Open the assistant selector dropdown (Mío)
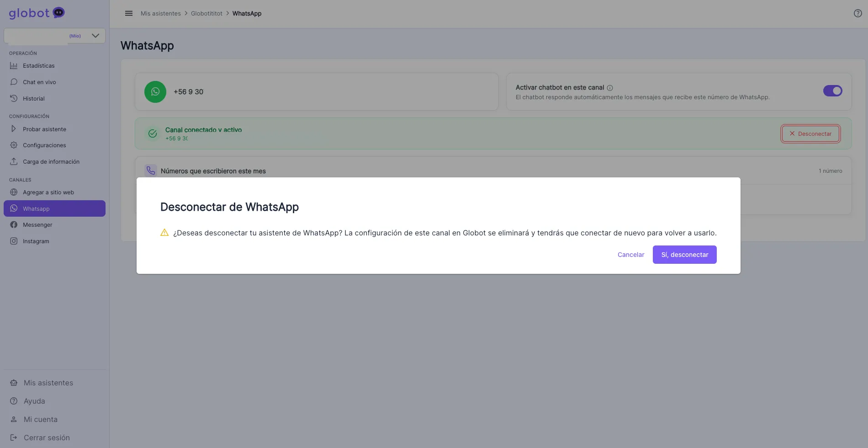Viewport: 868px width, 448px height. [x=54, y=36]
